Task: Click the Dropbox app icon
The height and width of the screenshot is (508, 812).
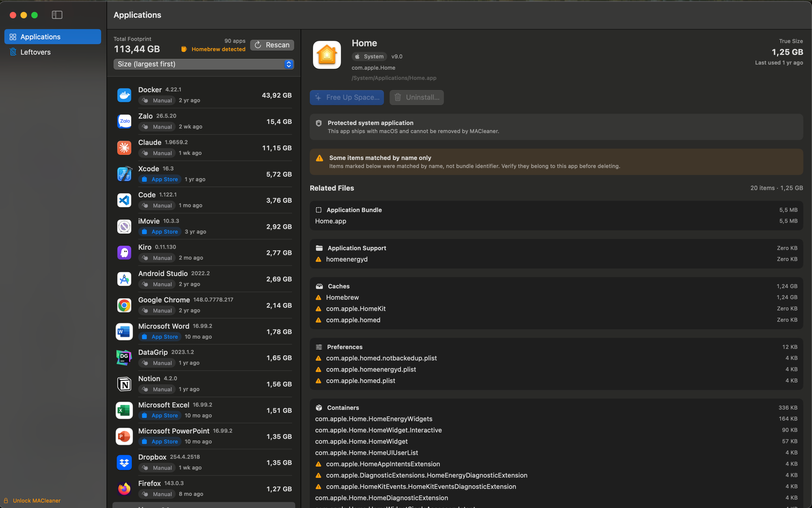Action: coord(124,463)
